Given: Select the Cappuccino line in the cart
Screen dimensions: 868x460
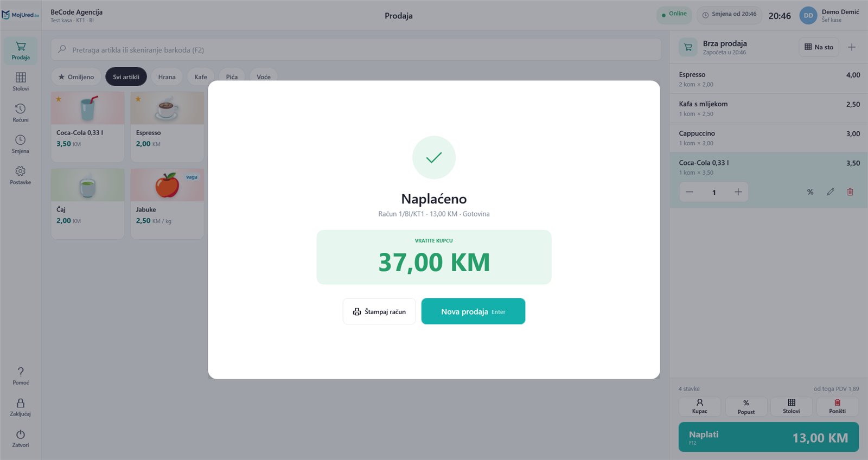Looking at the screenshot, I should 769,138.
